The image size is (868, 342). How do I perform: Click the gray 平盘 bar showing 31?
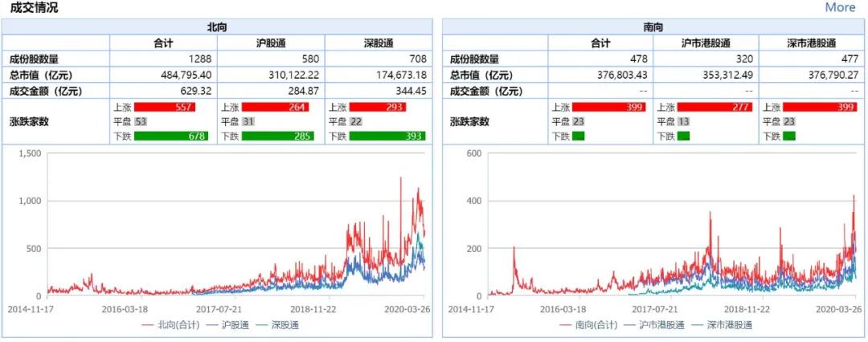248,122
